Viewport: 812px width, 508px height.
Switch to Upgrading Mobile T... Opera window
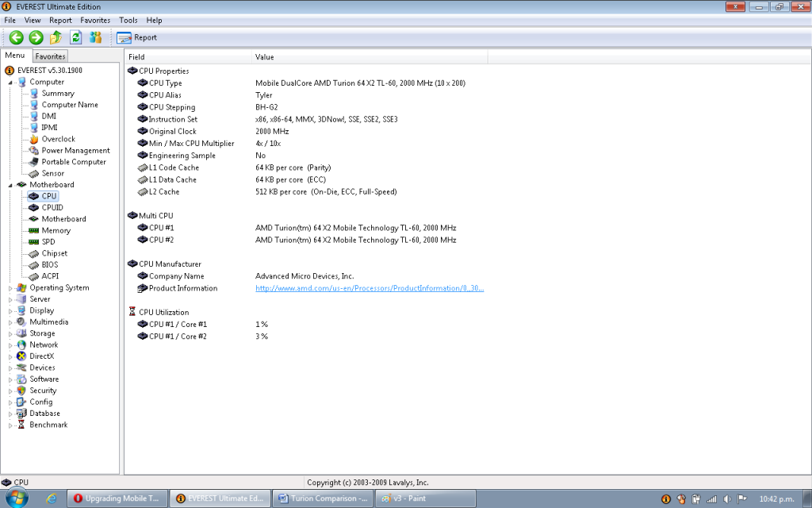117,498
